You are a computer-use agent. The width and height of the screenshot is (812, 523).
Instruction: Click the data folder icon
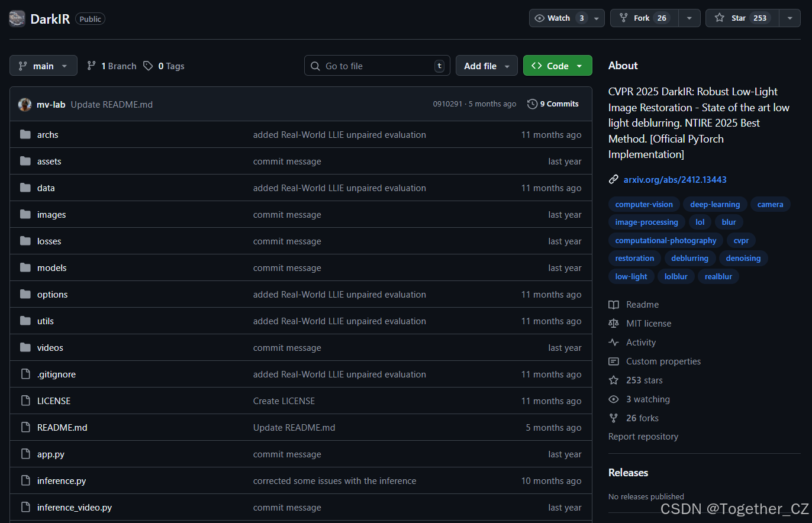point(25,188)
